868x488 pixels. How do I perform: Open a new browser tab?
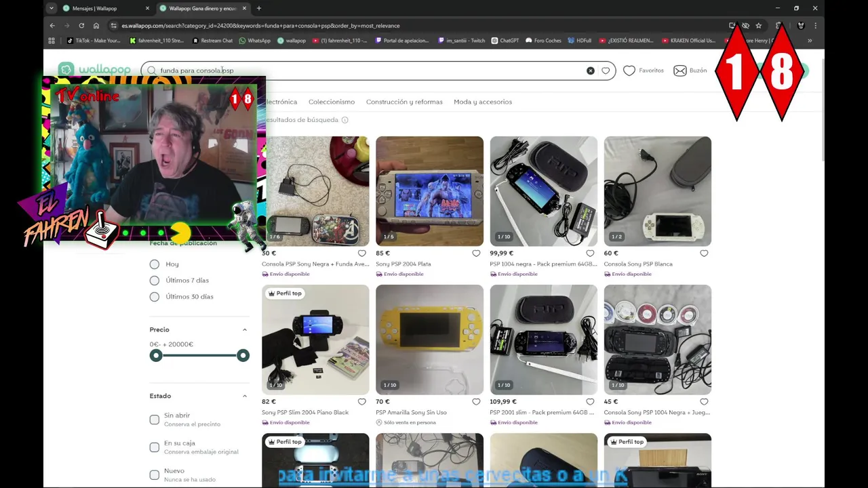point(259,8)
